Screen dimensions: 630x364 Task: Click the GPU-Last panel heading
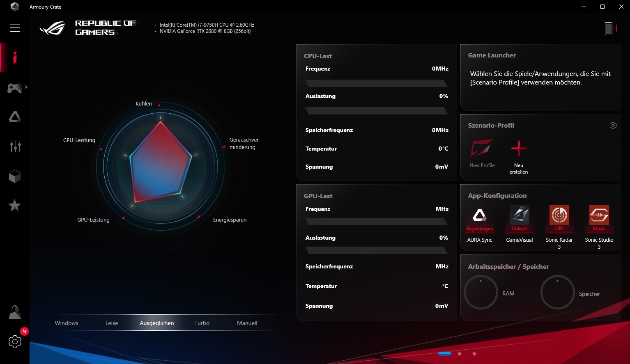click(318, 196)
